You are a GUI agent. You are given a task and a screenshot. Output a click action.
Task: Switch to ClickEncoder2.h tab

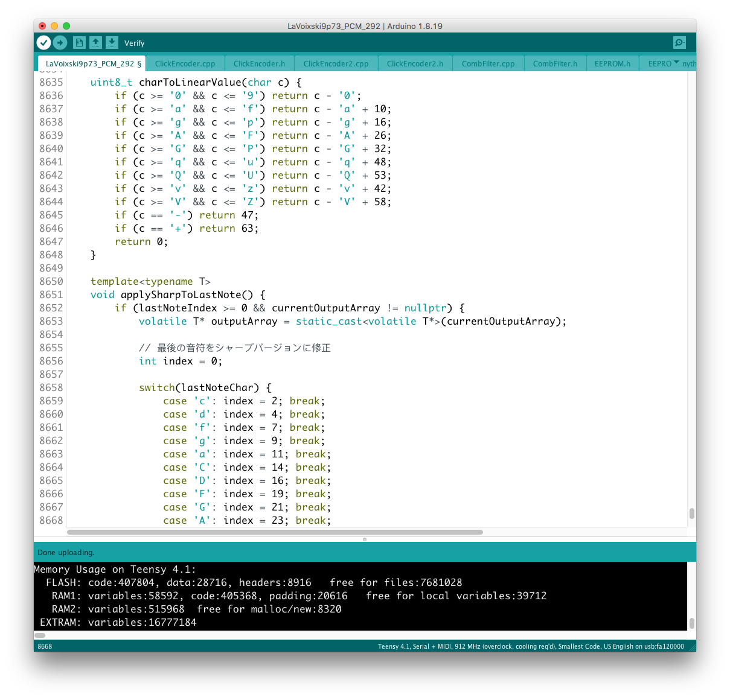tap(415, 63)
